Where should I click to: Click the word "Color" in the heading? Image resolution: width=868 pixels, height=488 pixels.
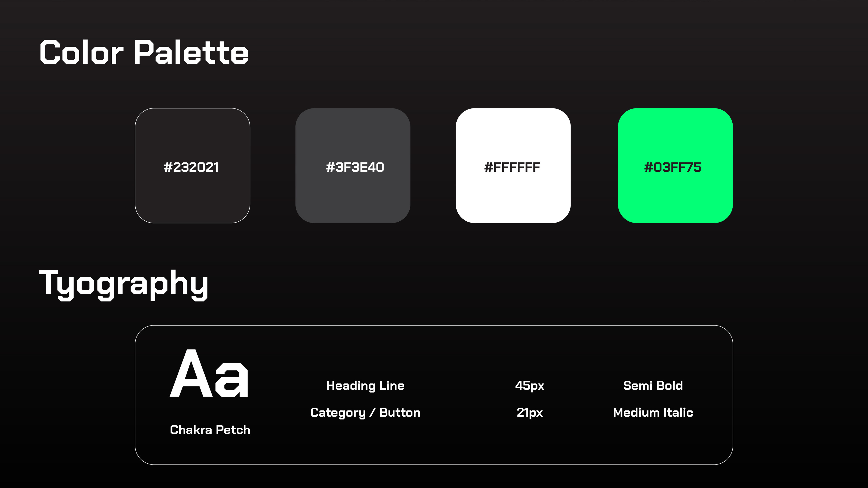[x=82, y=52]
